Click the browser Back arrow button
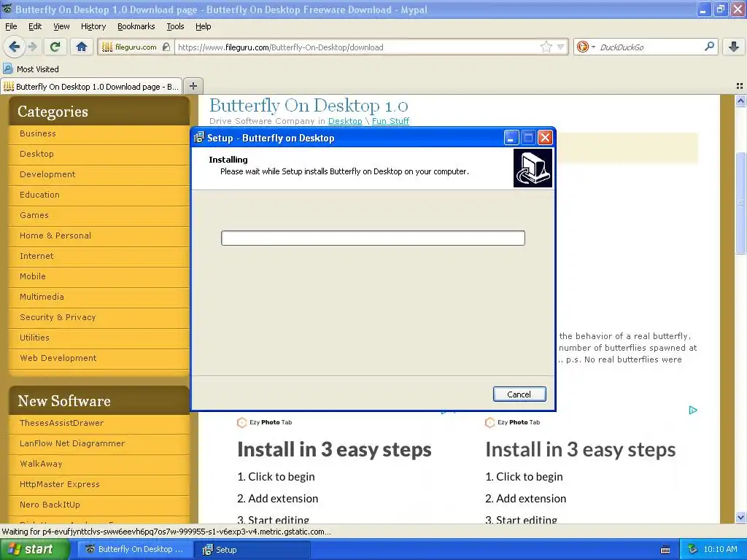 (x=15, y=47)
